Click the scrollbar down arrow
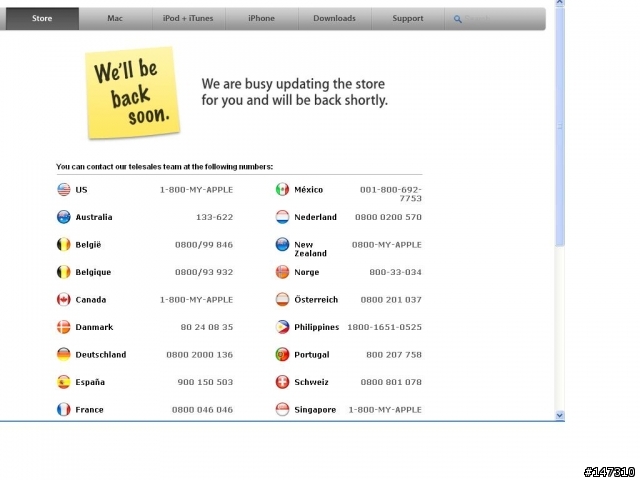Image resolution: width=640 pixels, height=480 pixels. click(560, 415)
